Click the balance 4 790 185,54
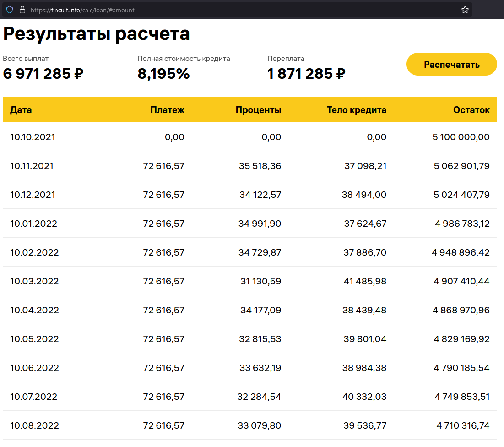The image size is (504, 447). (461, 368)
